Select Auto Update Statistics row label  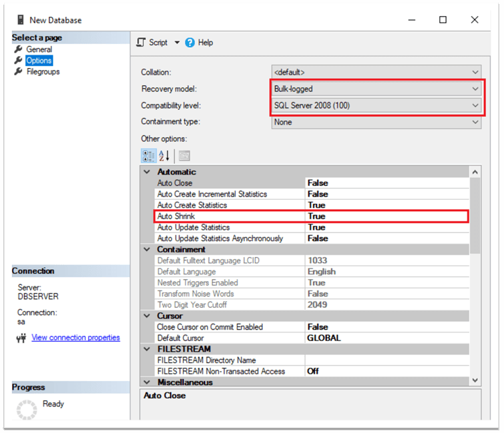[193, 227]
